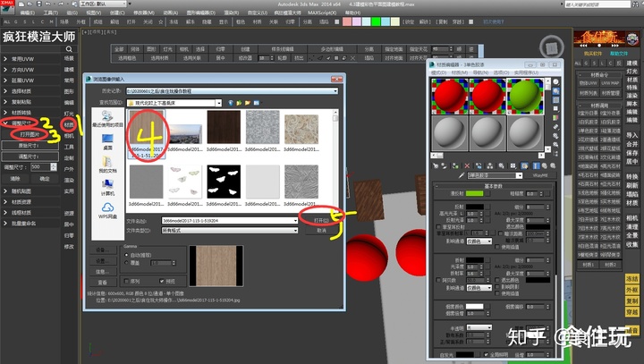
Task: Open WPS网盘 cloud shortcut in dialog sidebar
Action: (107, 211)
